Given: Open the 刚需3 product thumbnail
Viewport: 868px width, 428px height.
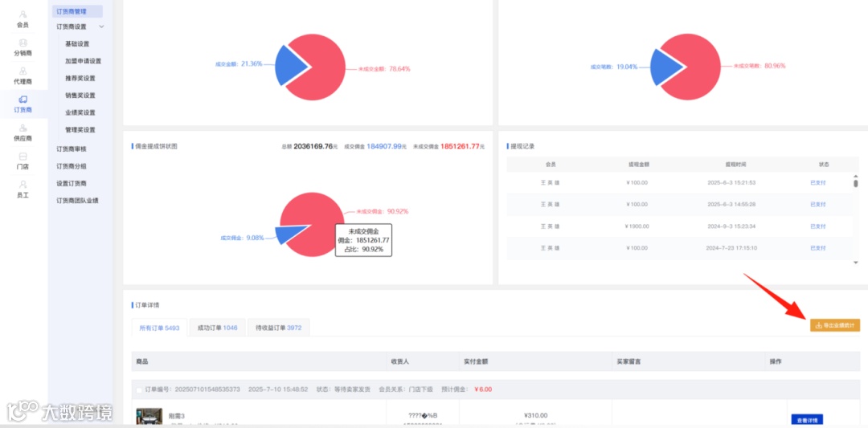Looking at the screenshot, I should pyautogui.click(x=149, y=417).
